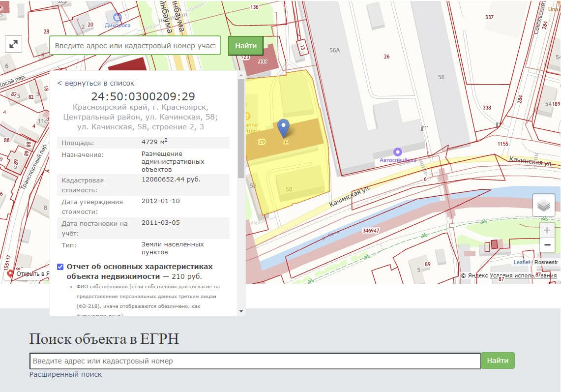The image size is (561, 392).
Task: Click parcel number 1155 on the map
Action: (502, 144)
